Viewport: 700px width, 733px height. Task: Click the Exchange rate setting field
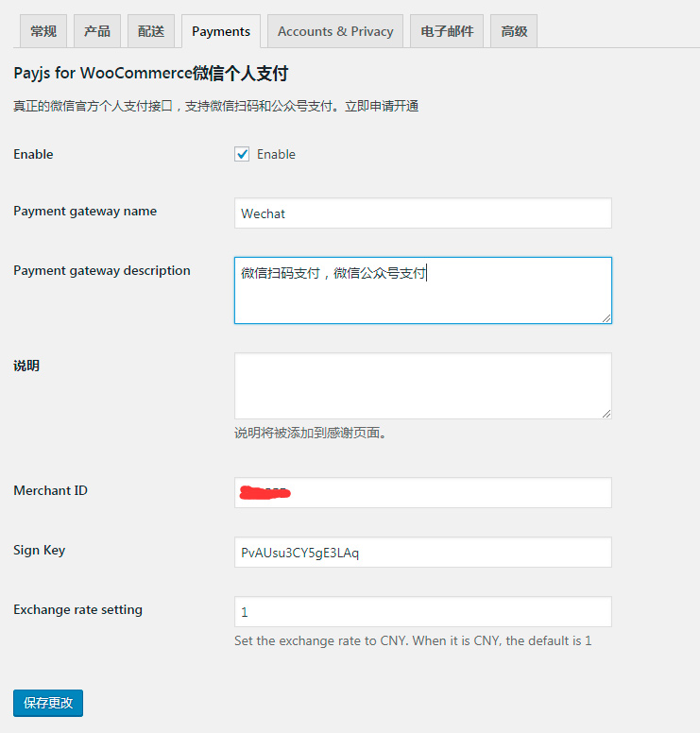422,611
